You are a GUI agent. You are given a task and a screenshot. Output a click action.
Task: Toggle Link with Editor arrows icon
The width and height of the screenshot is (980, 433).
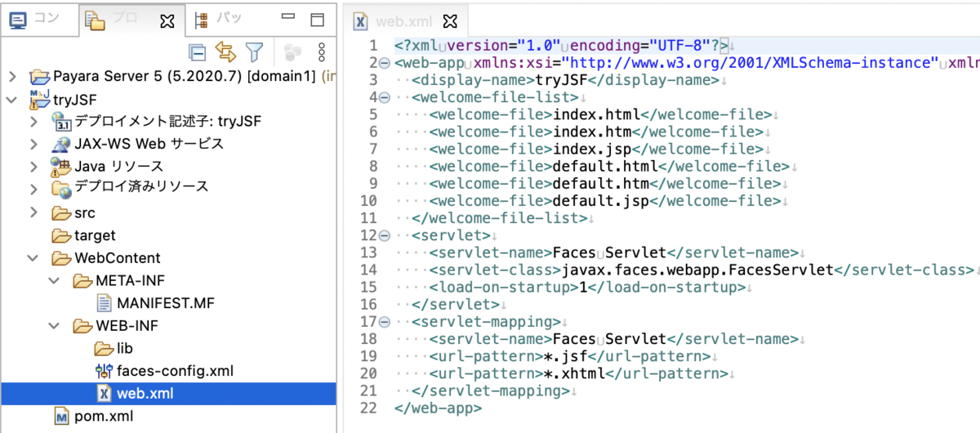[225, 52]
